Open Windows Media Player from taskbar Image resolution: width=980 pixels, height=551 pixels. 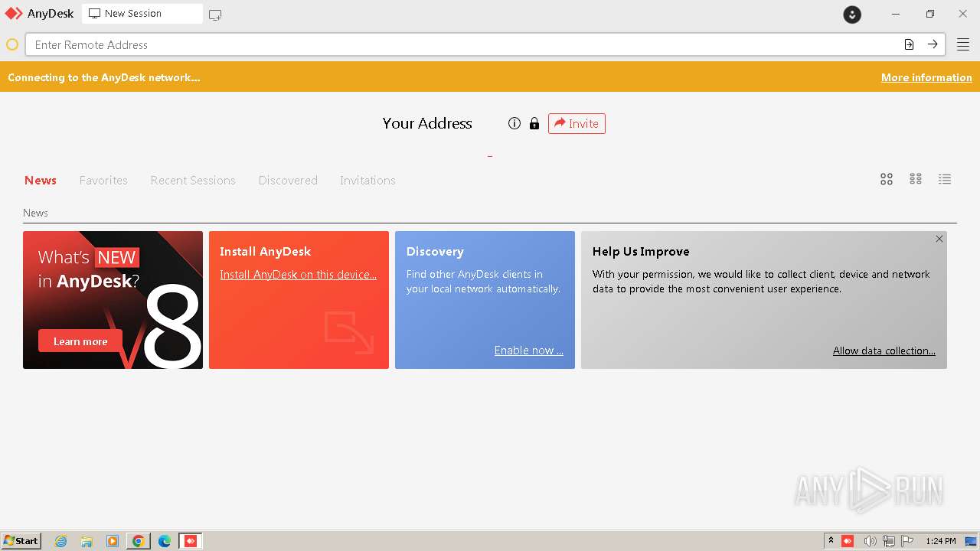pyautogui.click(x=113, y=541)
